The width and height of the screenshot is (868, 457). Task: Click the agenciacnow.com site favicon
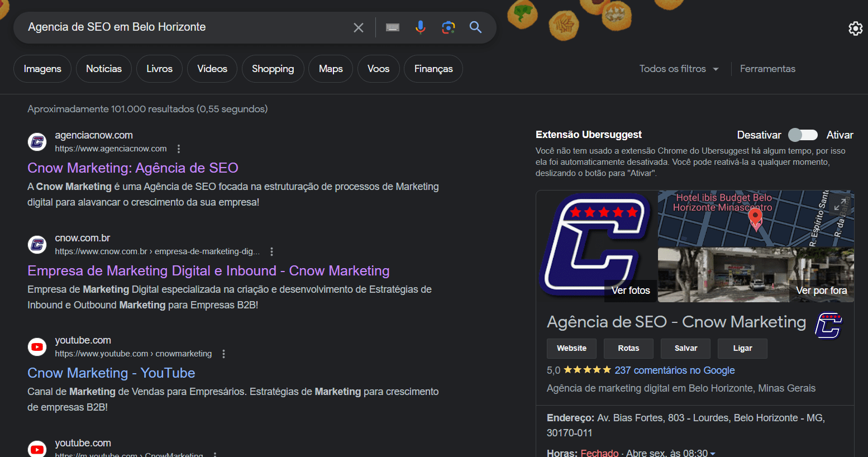[x=37, y=142]
